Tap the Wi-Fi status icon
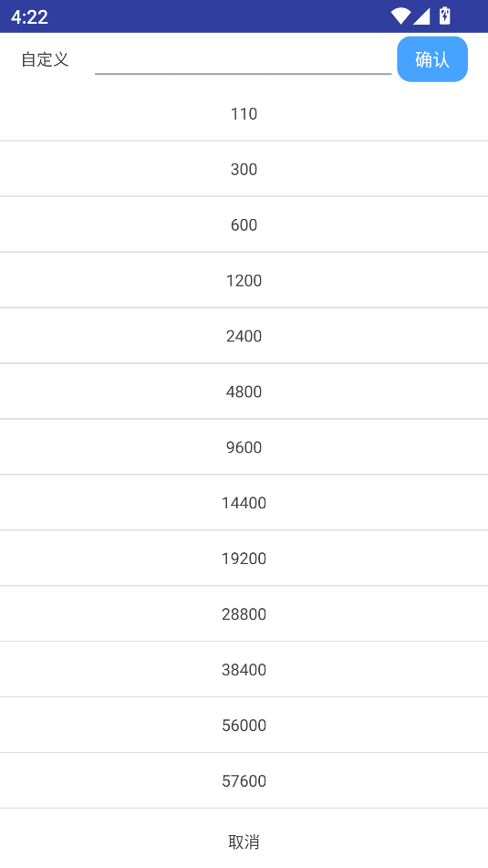The image size is (488, 868). tap(400, 16)
